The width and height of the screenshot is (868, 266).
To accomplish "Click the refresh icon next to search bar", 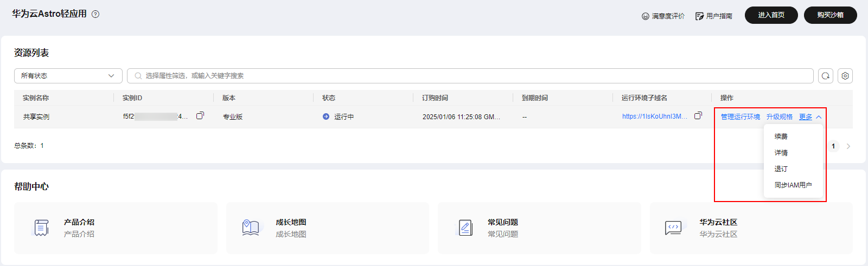I will point(826,76).
